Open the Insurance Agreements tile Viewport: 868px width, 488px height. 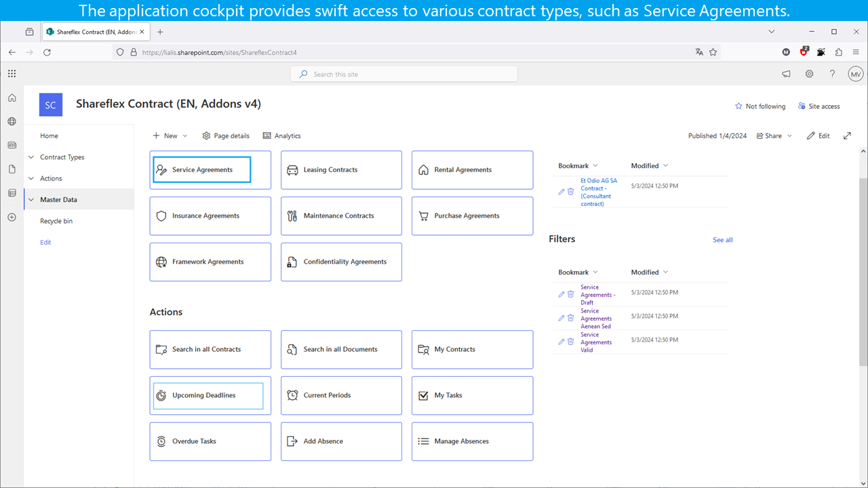click(x=210, y=216)
